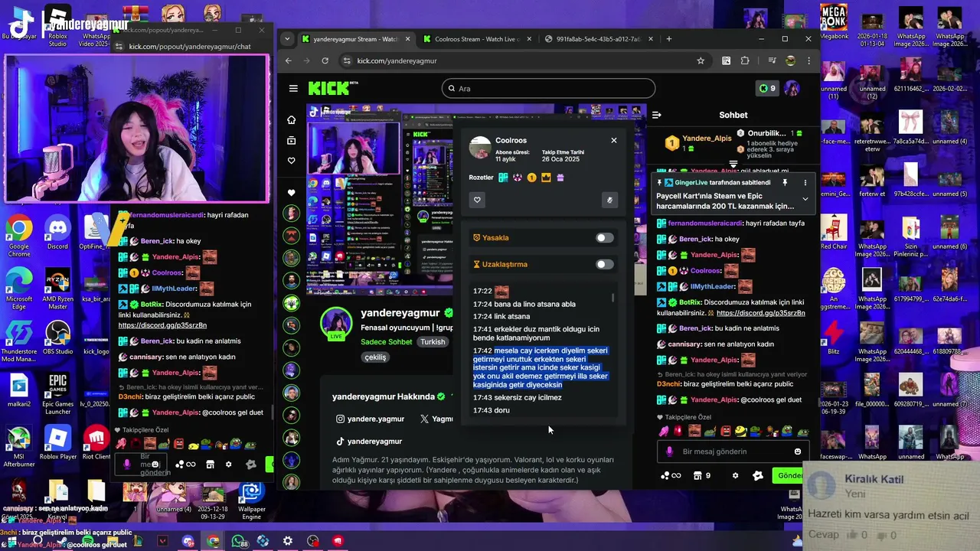Click the 17:43 doru message

(491, 410)
